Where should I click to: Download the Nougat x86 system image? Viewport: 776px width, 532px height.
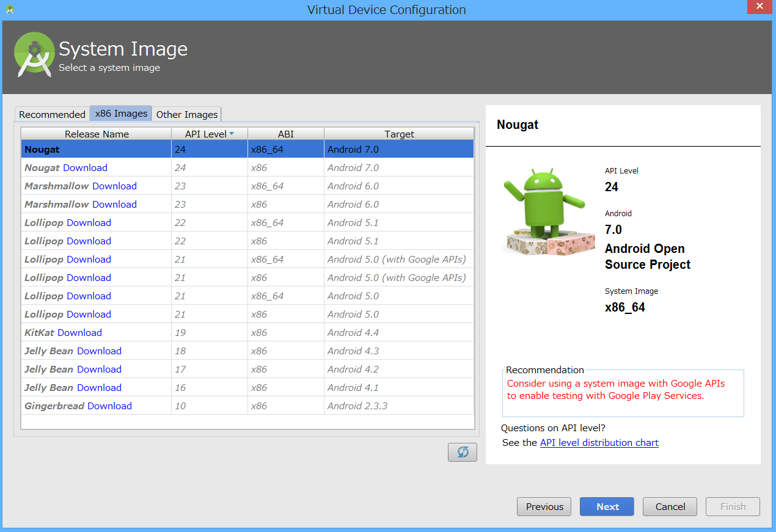pos(84,167)
